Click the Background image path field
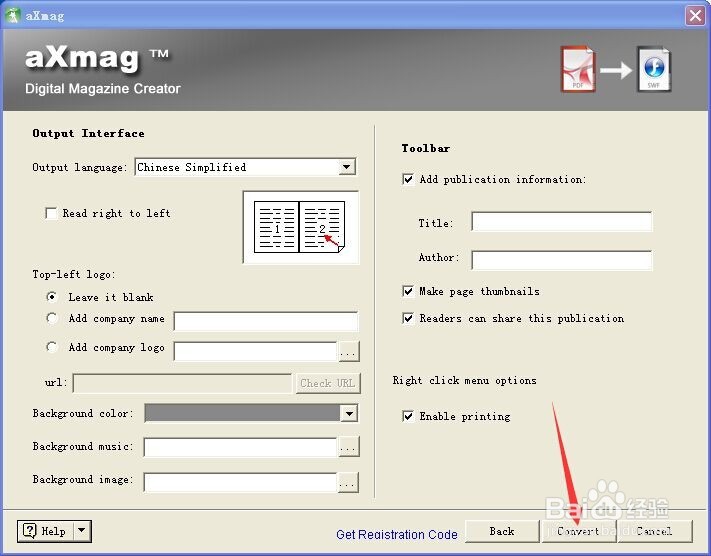 click(x=240, y=483)
